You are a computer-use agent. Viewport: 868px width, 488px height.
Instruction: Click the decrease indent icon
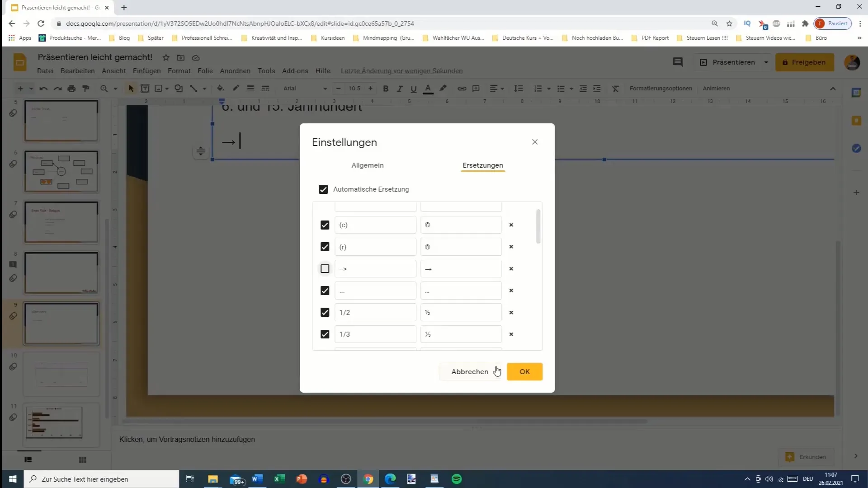[x=583, y=89]
